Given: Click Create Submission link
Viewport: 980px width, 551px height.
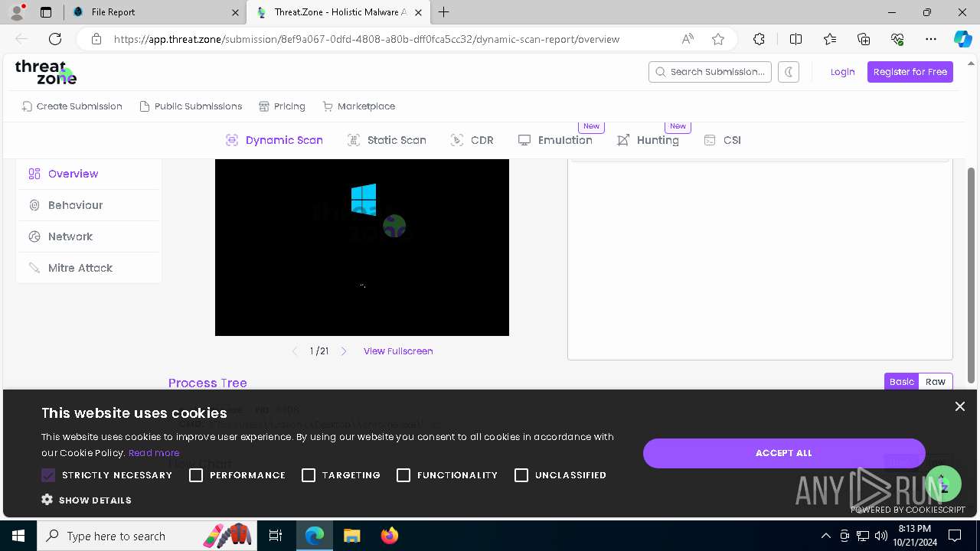Looking at the screenshot, I should [72, 106].
